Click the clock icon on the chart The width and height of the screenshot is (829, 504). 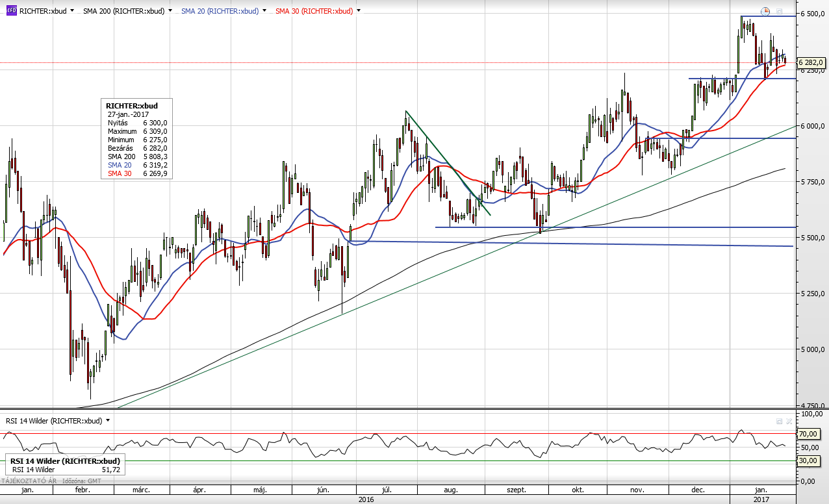765,11
